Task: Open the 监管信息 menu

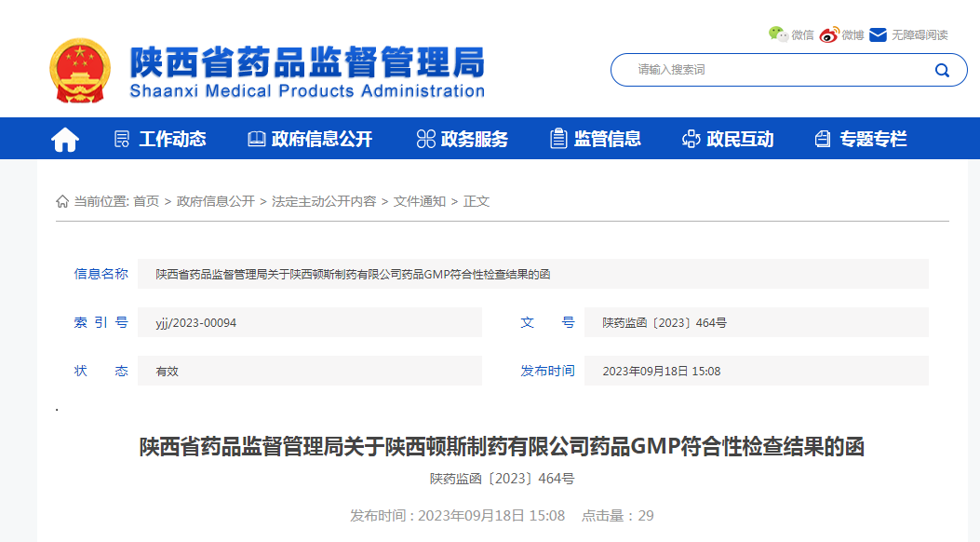Action: point(608,139)
